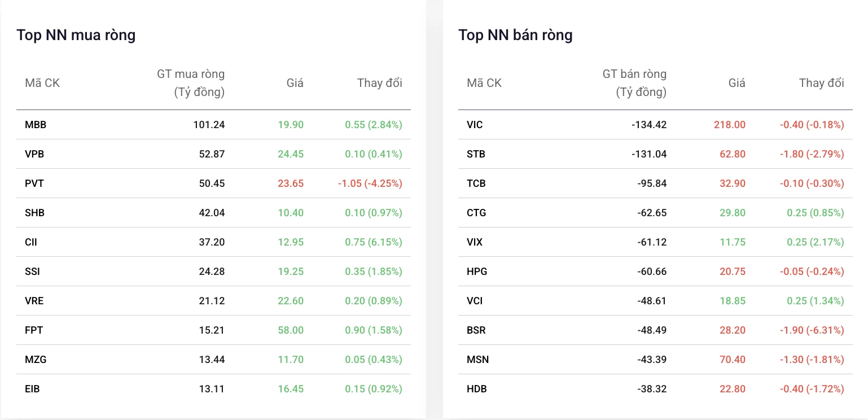Click HPG stock code
Screen dimensions: 868x420
477,272
